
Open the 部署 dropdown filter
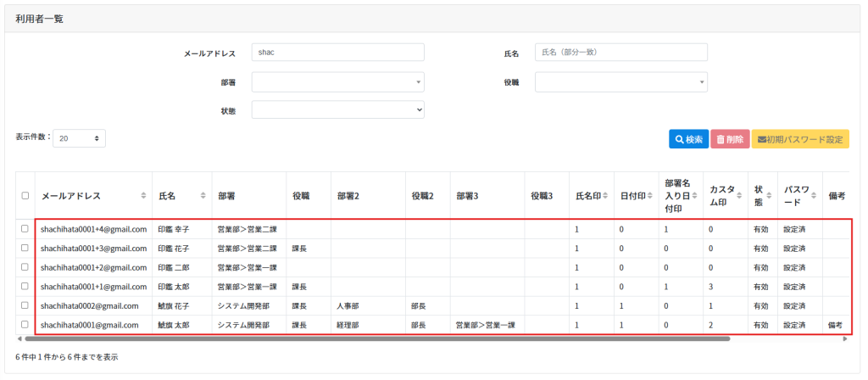click(x=337, y=82)
